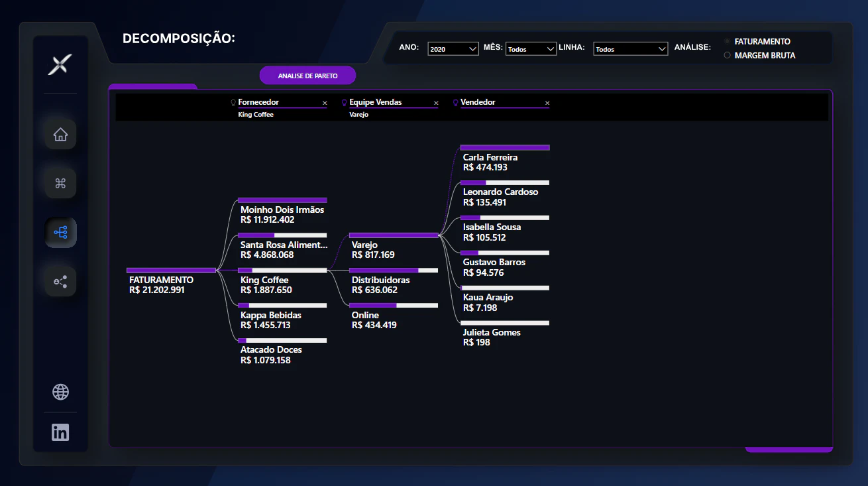This screenshot has width=868, height=486.
Task: Go to the Home page icon
Action: (x=60, y=135)
